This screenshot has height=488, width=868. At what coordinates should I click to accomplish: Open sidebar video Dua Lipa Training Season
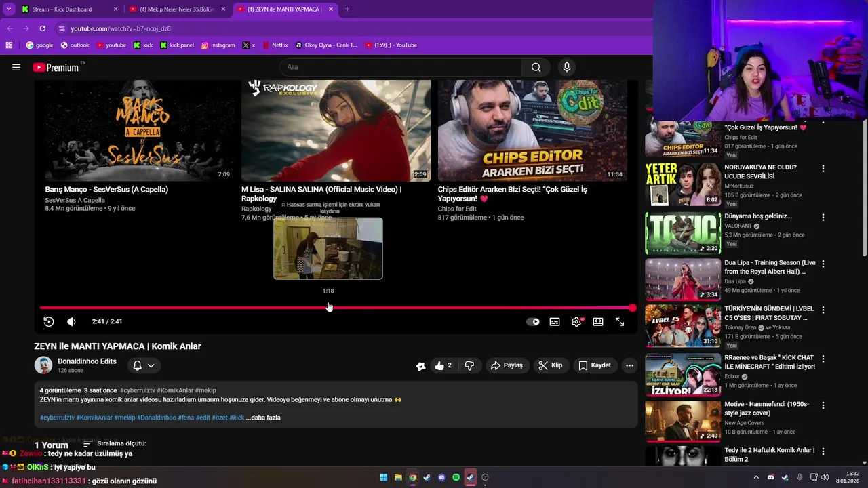coord(683,279)
